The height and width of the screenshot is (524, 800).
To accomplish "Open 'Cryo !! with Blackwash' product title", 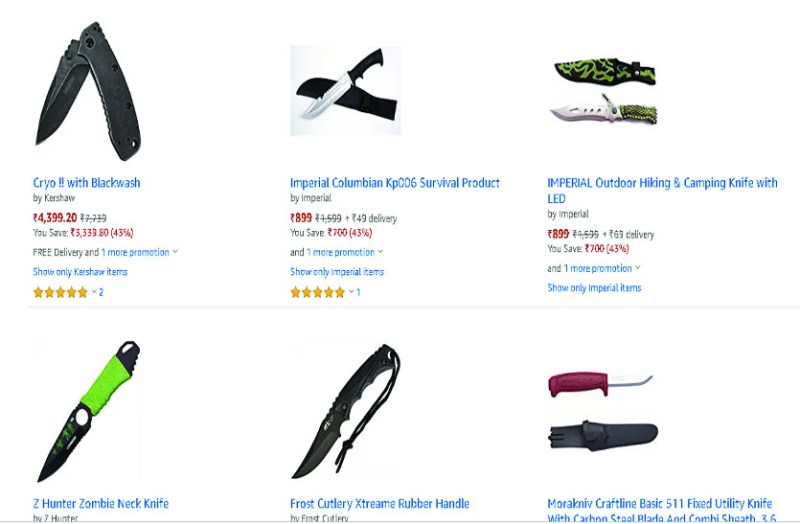I will click(x=87, y=183).
